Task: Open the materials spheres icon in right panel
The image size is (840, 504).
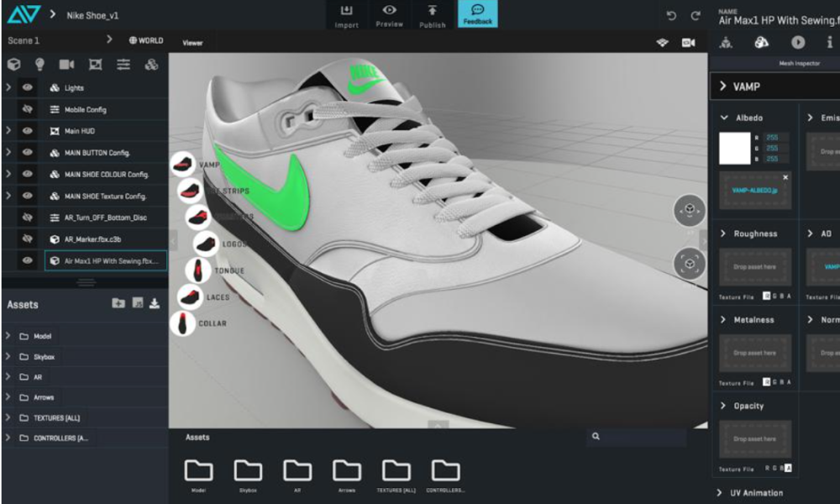Action: pyautogui.click(x=761, y=42)
